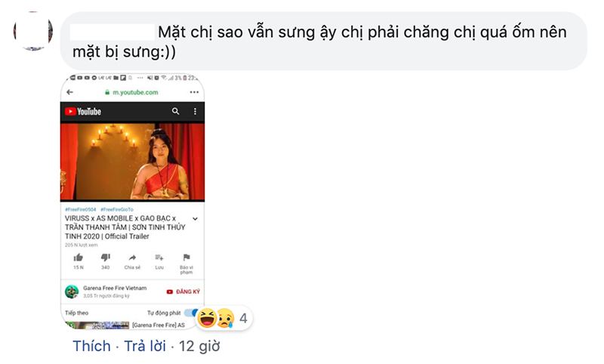Toggle the Tự động phát autoplay switch
This screenshot has width=604, height=364.
[191, 313]
